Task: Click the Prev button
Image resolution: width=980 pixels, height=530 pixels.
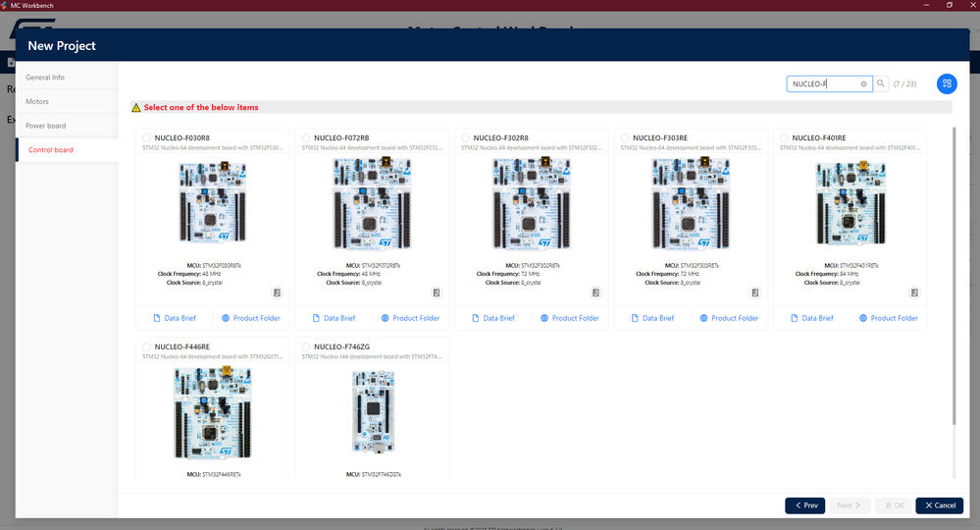Action: click(x=805, y=505)
